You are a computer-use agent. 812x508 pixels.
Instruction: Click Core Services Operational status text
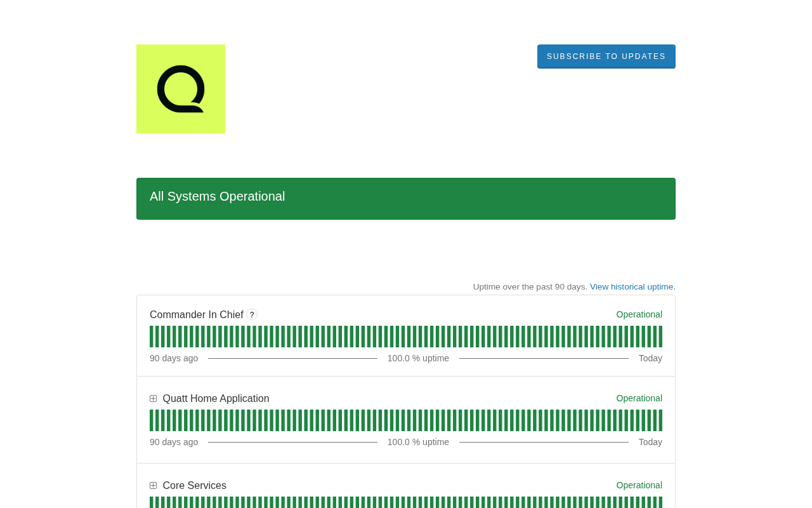tap(639, 485)
